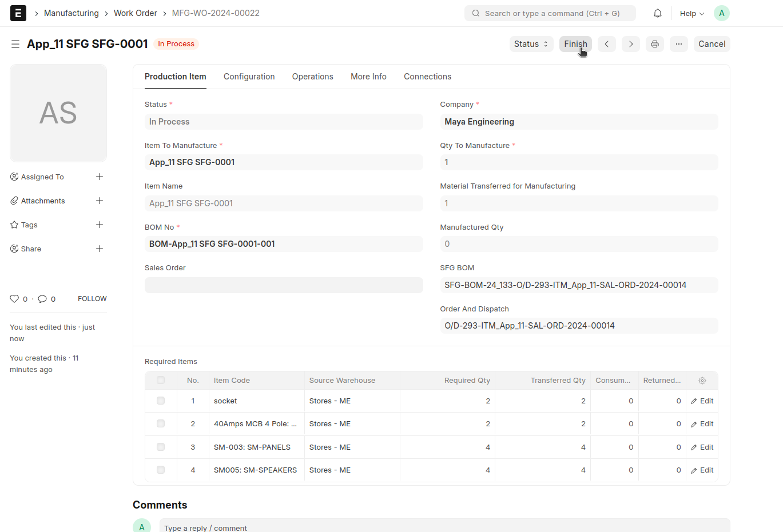
Task: Expand the Help dropdown menu
Action: (691, 13)
